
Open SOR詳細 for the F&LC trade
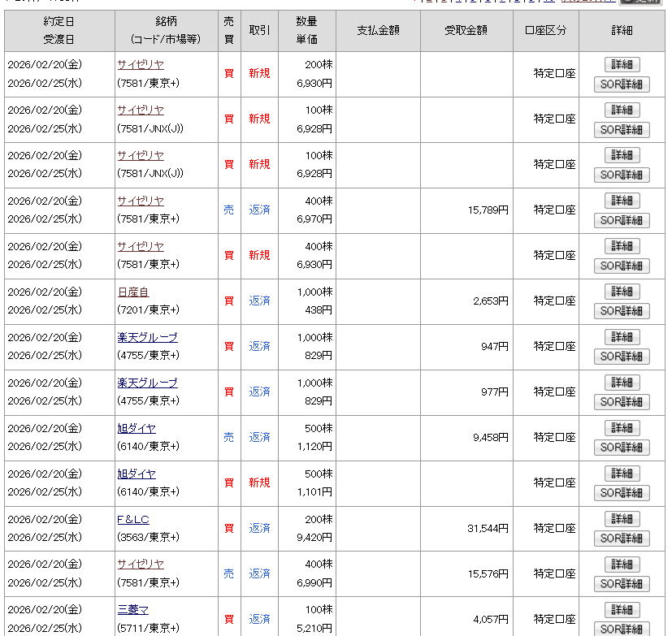(x=622, y=539)
